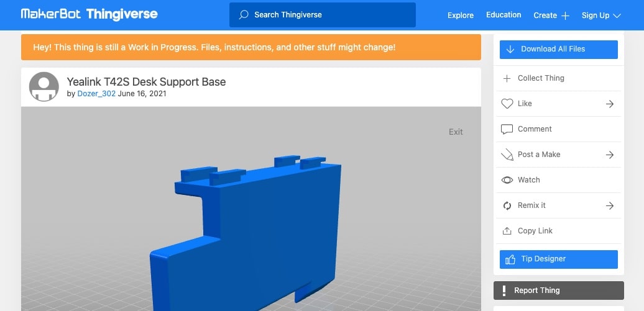Viewport: 644px width, 311px height.
Task: Open the Create menu with plus sign
Action: click(x=551, y=16)
